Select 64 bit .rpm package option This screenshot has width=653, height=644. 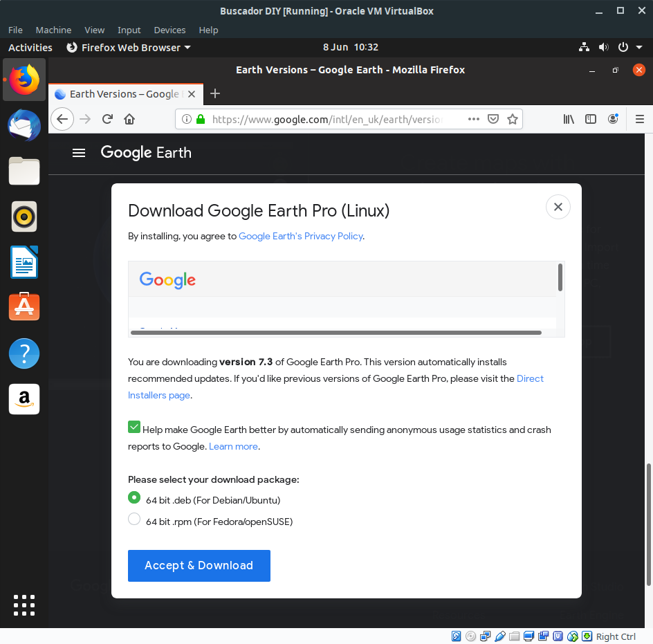pos(134,519)
